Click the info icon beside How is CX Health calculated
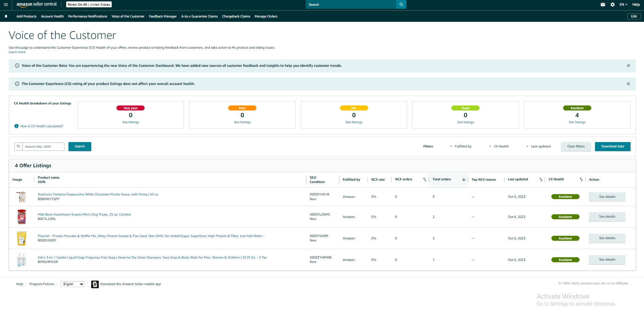The height and width of the screenshot is (316, 644). [16, 126]
